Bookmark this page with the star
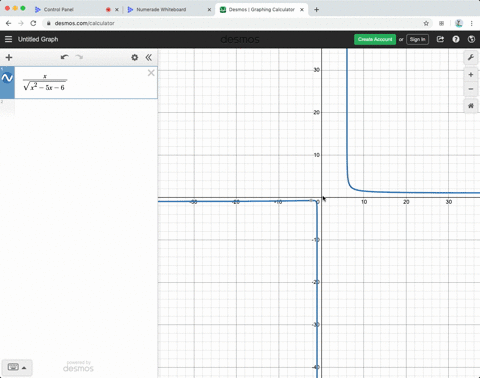 (x=426, y=23)
